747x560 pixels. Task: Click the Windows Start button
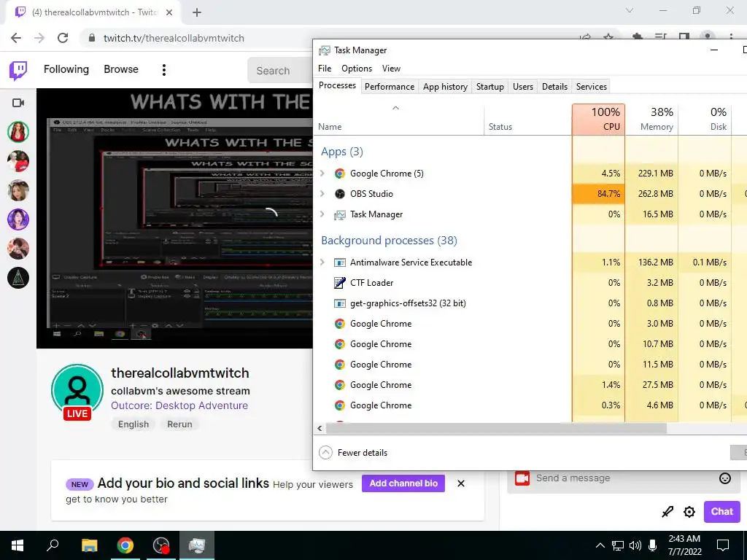pyautogui.click(x=18, y=545)
